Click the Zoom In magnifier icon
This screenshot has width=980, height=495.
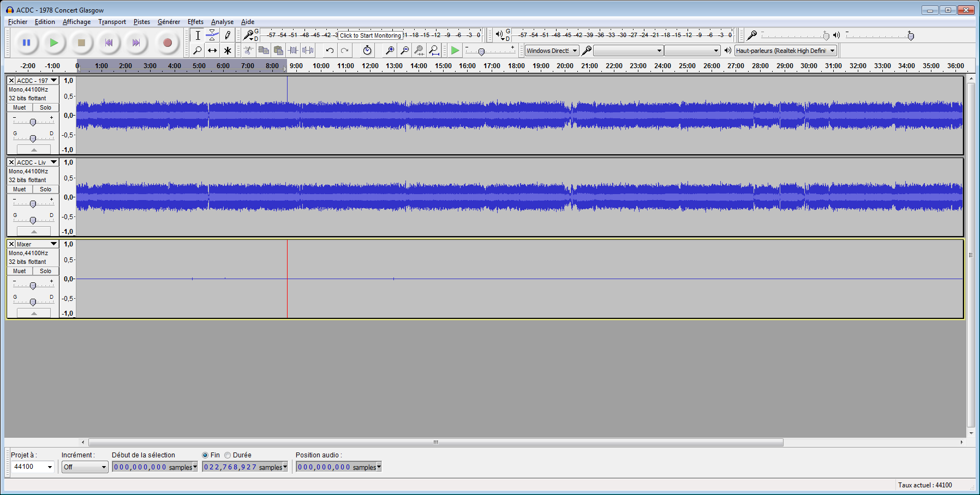(x=390, y=51)
